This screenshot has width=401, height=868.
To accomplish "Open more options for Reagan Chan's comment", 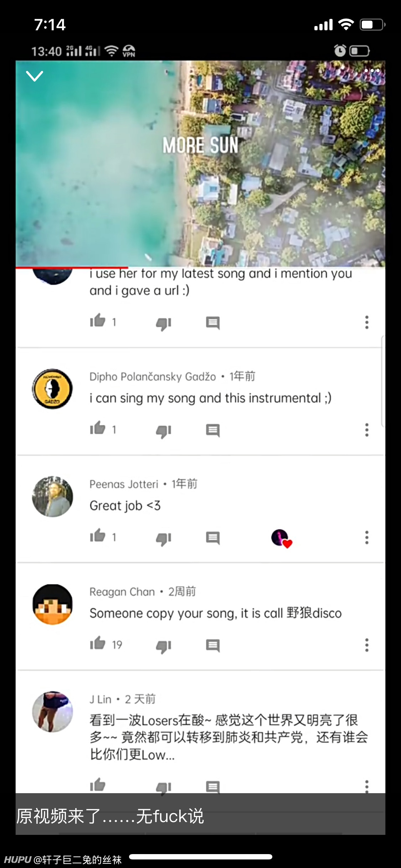I will point(367,645).
